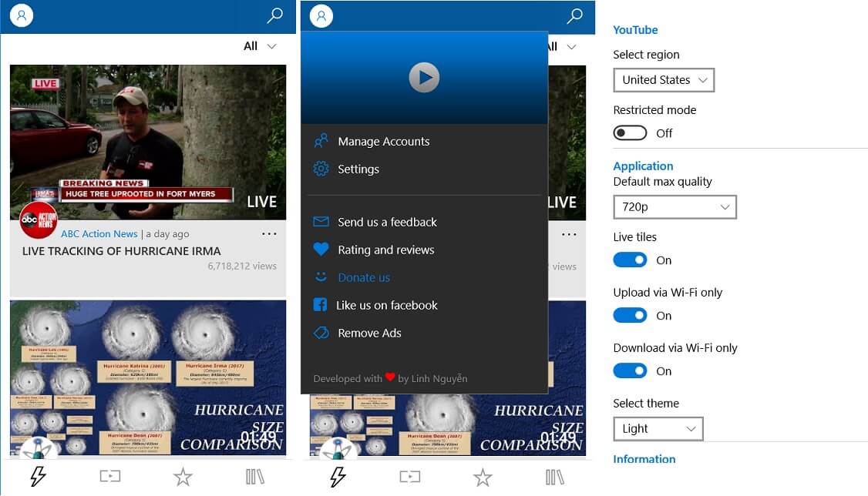
Task: Turn on the Restricted mode switch
Action: (x=630, y=133)
